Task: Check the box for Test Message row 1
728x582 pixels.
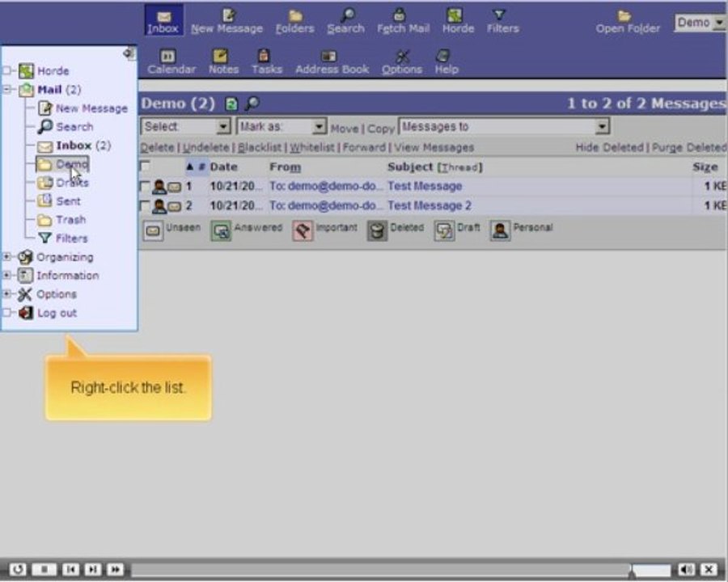Action: tap(145, 187)
